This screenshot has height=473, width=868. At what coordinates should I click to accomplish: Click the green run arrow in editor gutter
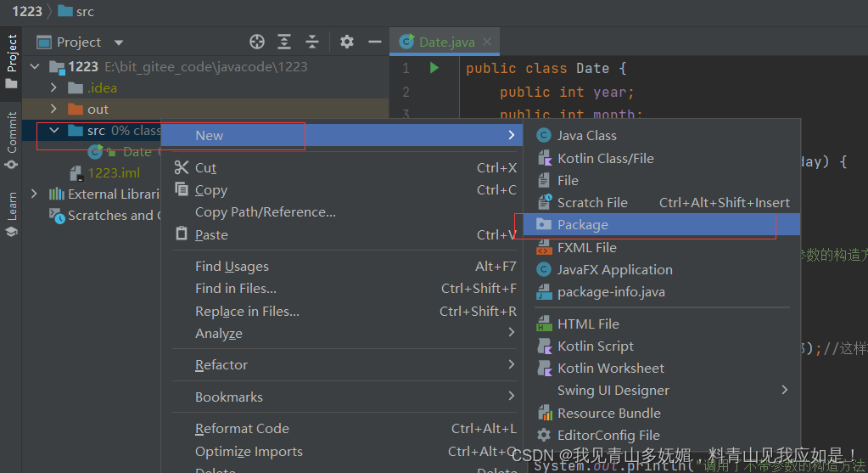[x=434, y=68]
